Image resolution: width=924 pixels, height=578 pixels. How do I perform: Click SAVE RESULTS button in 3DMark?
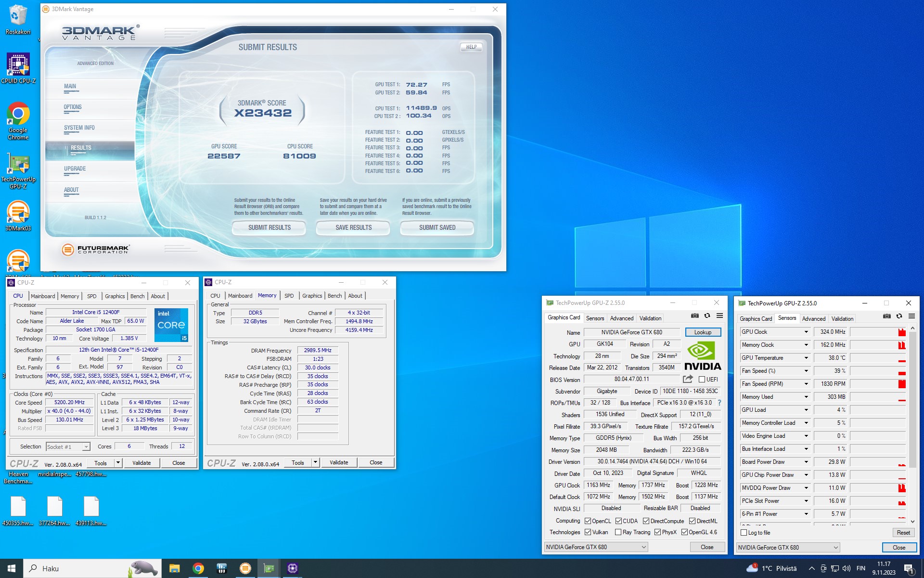(353, 227)
